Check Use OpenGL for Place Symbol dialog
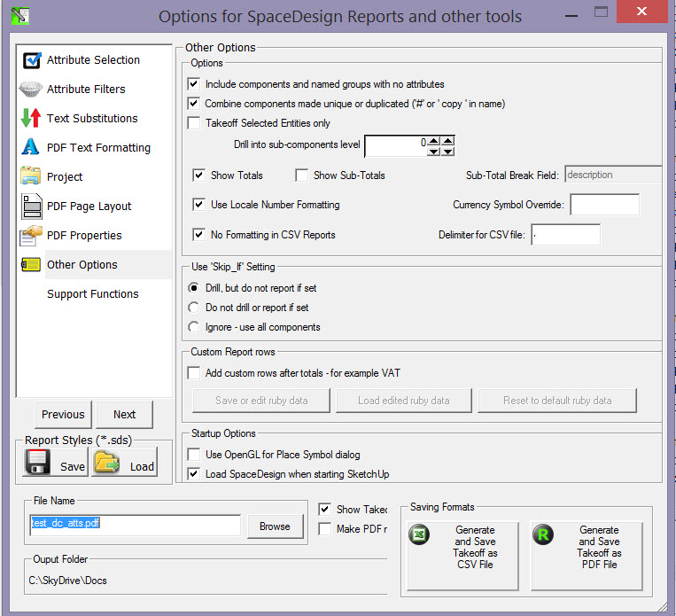 pyautogui.click(x=193, y=454)
